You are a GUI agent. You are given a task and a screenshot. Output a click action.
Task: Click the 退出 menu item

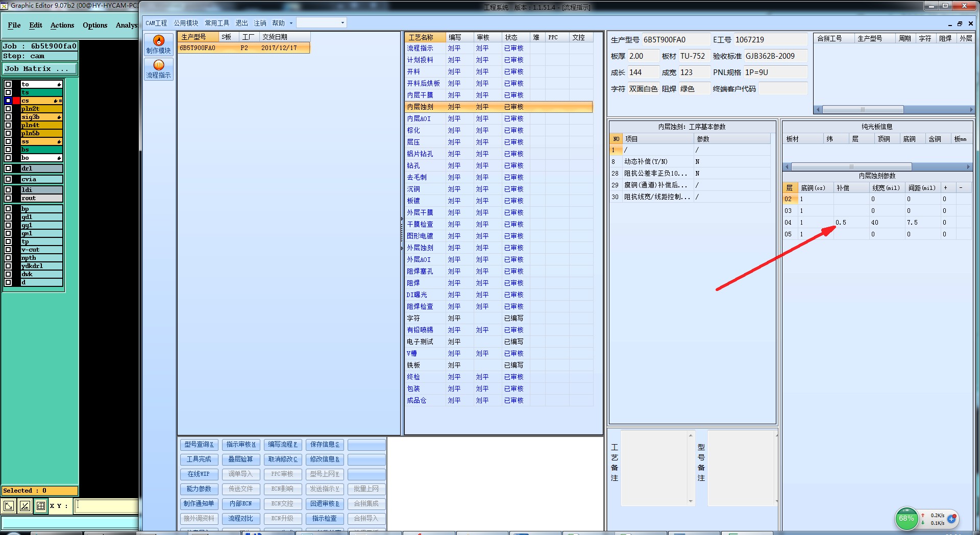241,23
